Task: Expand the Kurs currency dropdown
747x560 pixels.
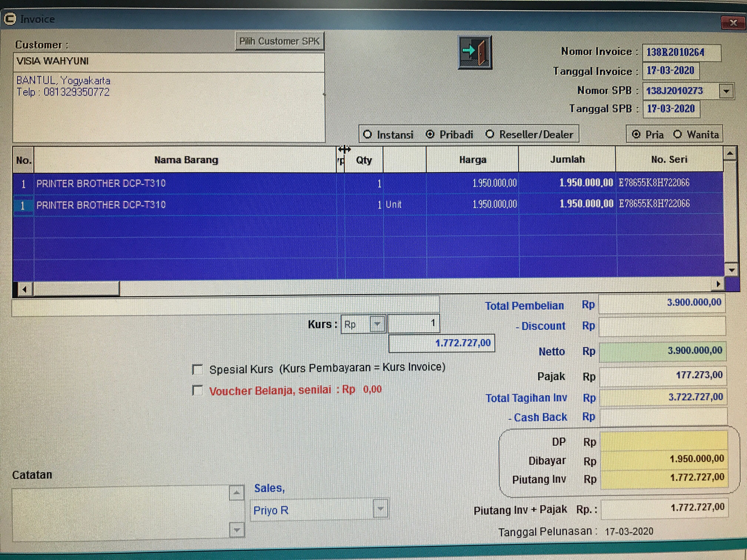Action: click(x=377, y=324)
